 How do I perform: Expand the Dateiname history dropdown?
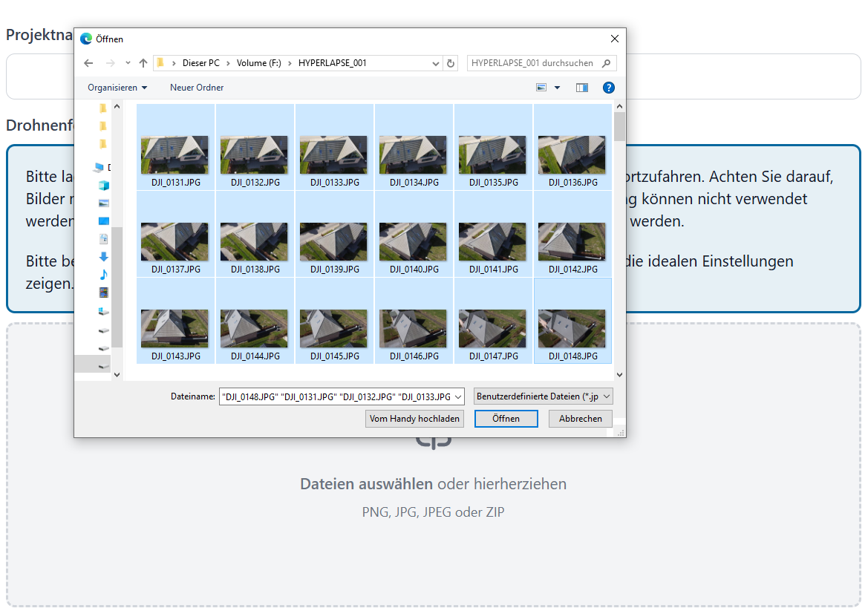pos(457,397)
